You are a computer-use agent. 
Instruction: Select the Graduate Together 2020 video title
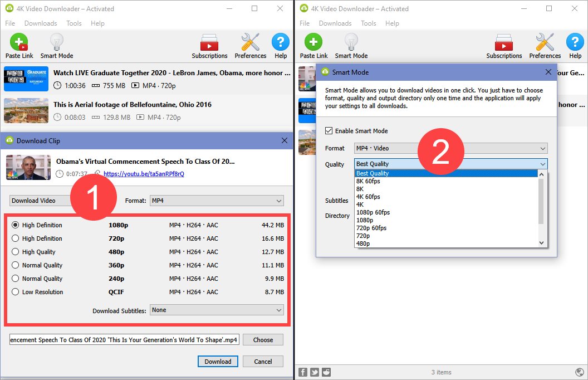[171, 73]
